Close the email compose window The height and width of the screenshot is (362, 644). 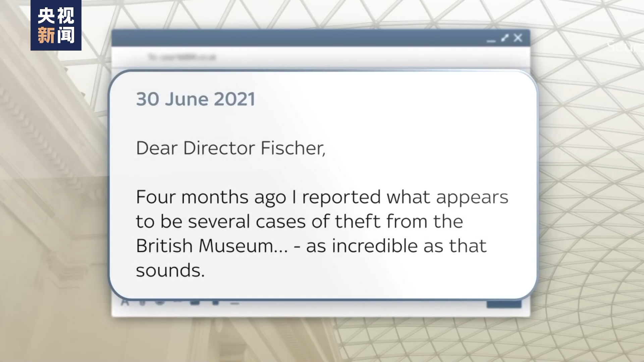click(518, 38)
